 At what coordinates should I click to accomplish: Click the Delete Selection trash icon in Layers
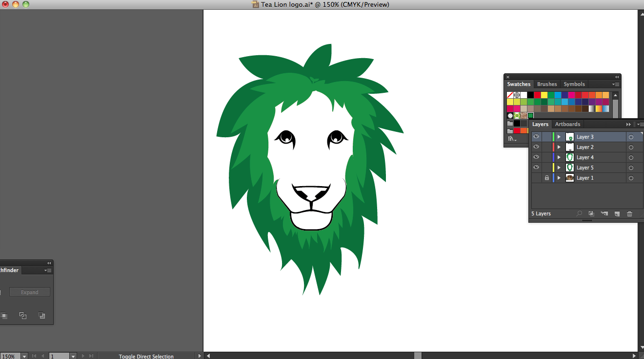coord(629,214)
